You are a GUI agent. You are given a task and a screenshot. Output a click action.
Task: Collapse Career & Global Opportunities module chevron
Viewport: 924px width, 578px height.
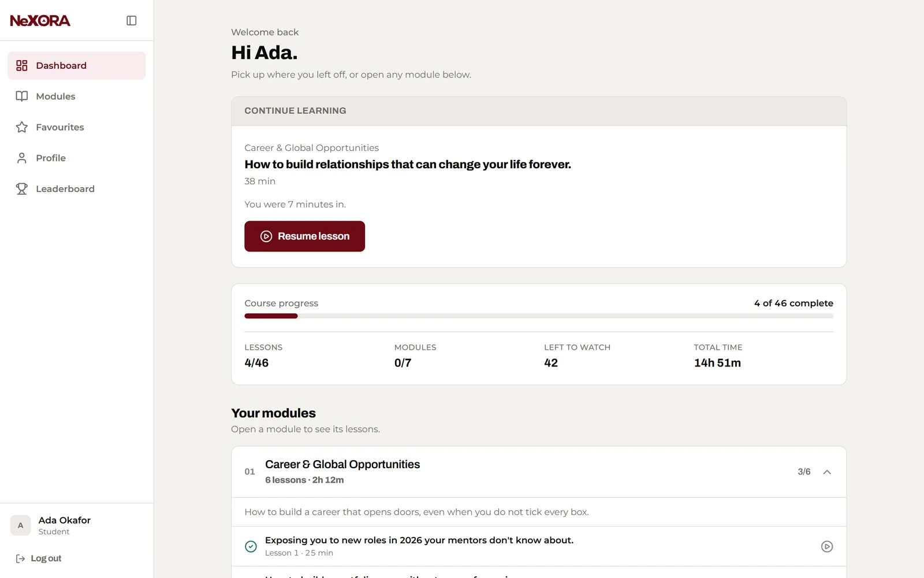pyautogui.click(x=827, y=472)
